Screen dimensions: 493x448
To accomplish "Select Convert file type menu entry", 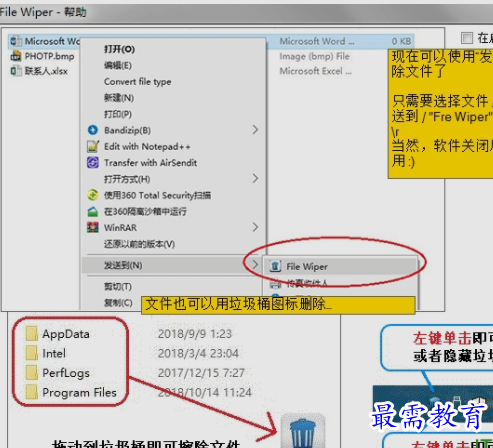I will click(x=138, y=82).
